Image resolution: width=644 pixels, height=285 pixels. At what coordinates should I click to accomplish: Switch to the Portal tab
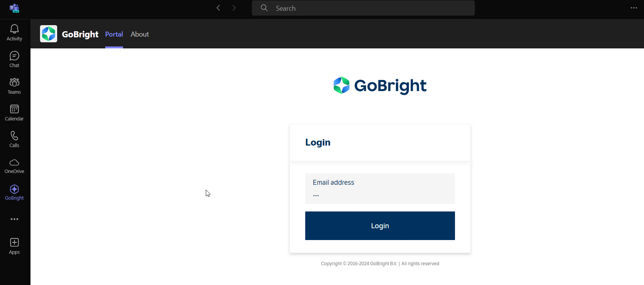114,34
